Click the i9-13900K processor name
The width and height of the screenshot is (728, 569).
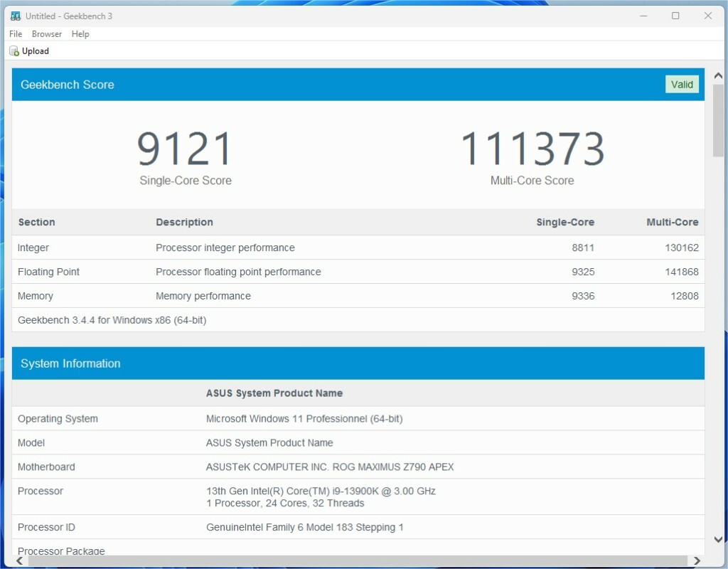click(321, 491)
